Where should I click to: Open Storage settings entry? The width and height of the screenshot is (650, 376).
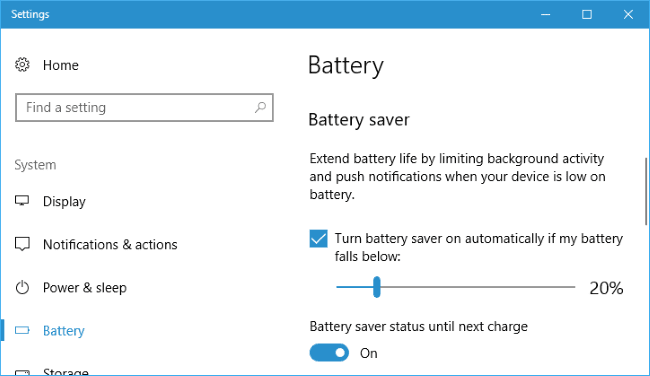coord(65,371)
